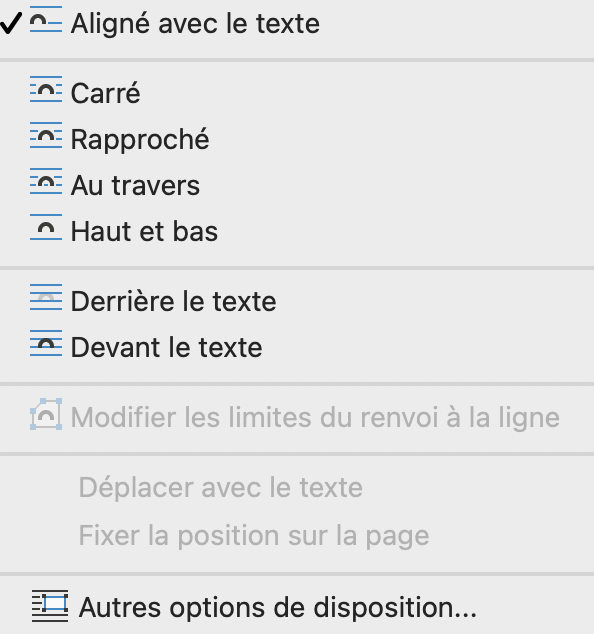The image size is (594, 634).
Task: Click the Rapproché tight-wrap icon
Action: tap(46, 135)
